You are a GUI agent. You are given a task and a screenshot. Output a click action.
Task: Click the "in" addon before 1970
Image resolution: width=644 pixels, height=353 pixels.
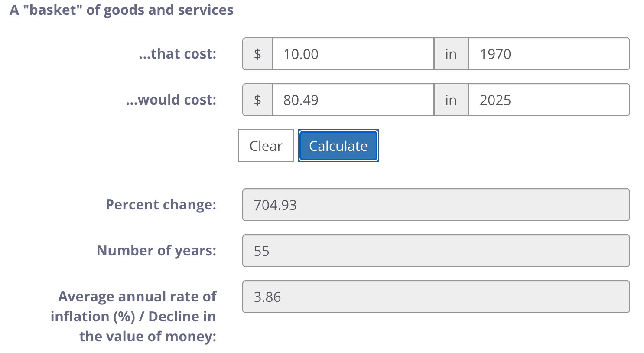coord(451,54)
